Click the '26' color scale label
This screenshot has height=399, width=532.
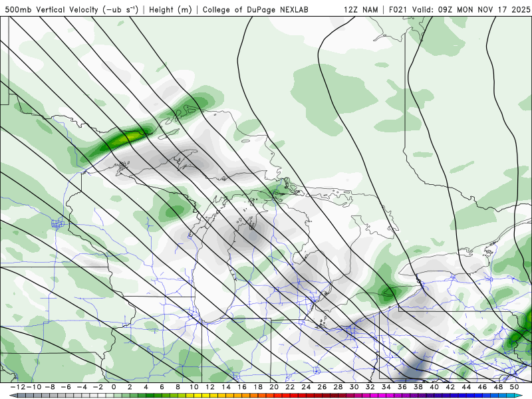tap(322, 387)
